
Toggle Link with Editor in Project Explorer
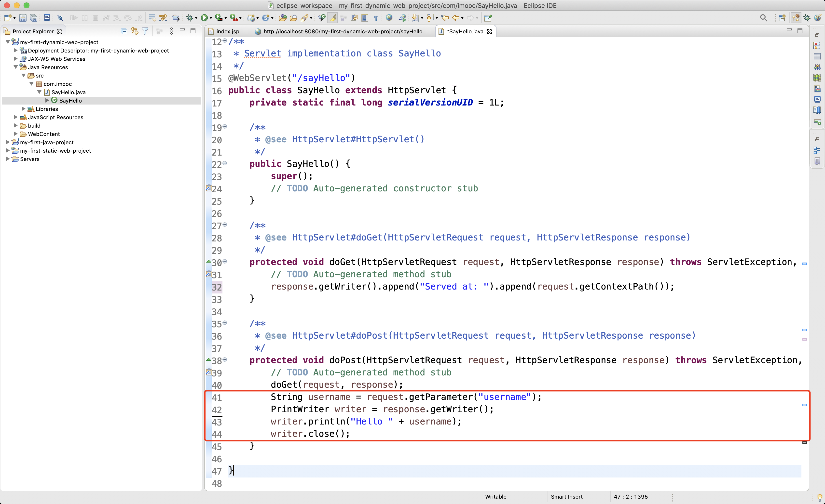click(135, 31)
